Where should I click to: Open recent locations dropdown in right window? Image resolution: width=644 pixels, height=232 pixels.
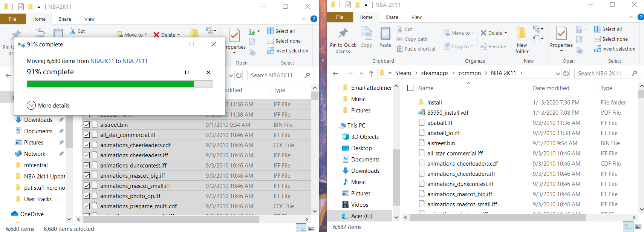[361, 74]
